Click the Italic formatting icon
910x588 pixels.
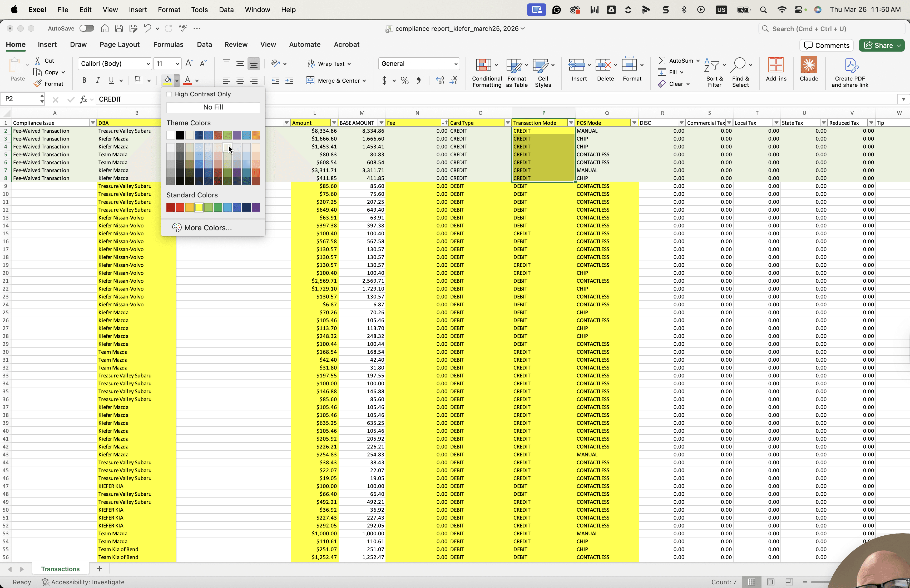pos(98,80)
